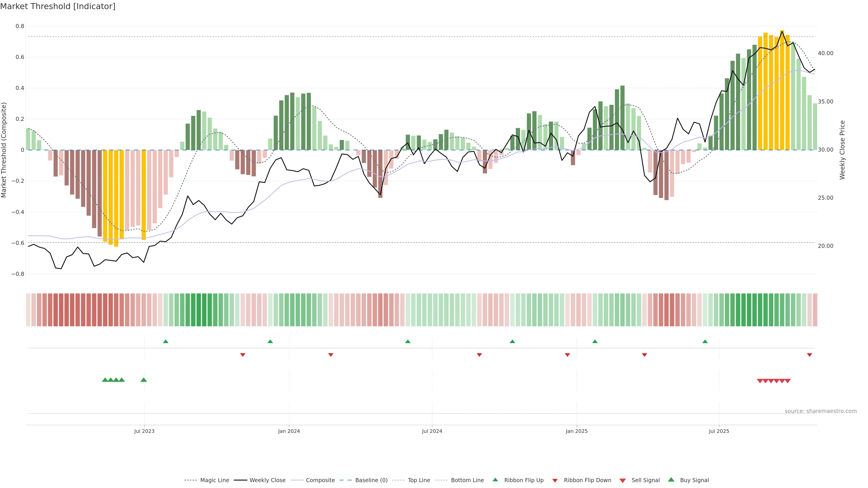The width and height of the screenshot is (868, 488).
Task: Click the green flip up marker just before Jul 2025
Action: pos(705,342)
